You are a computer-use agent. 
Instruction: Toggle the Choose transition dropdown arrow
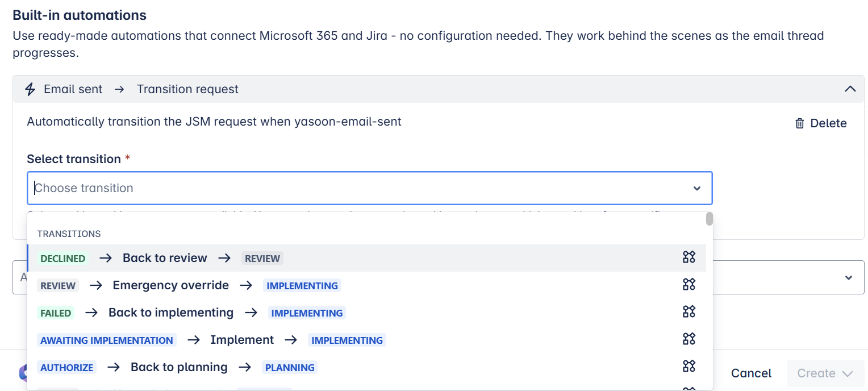(696, 189)
